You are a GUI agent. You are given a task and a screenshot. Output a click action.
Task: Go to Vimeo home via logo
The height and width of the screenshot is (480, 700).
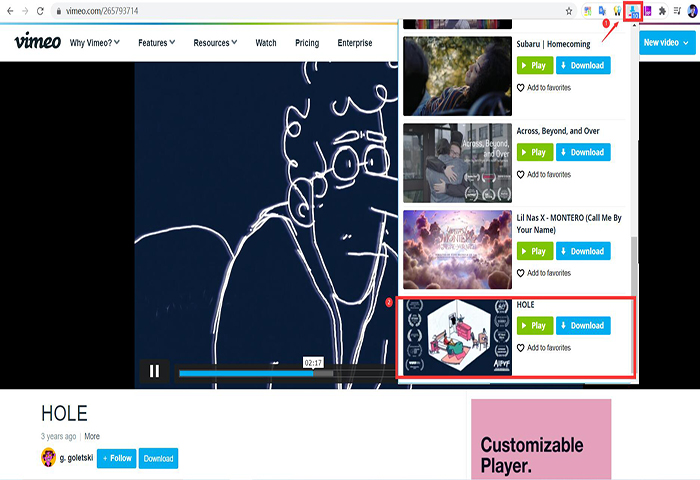click(x=38, y=42)
